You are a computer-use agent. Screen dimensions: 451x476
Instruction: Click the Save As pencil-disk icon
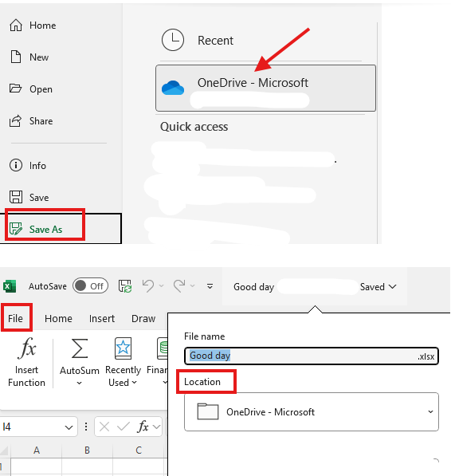(x=16, y=229)
